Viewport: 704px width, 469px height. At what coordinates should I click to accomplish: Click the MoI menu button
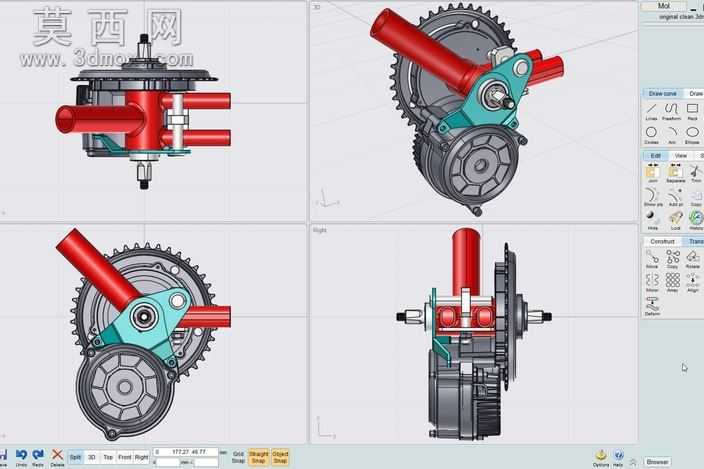(664, 6)
